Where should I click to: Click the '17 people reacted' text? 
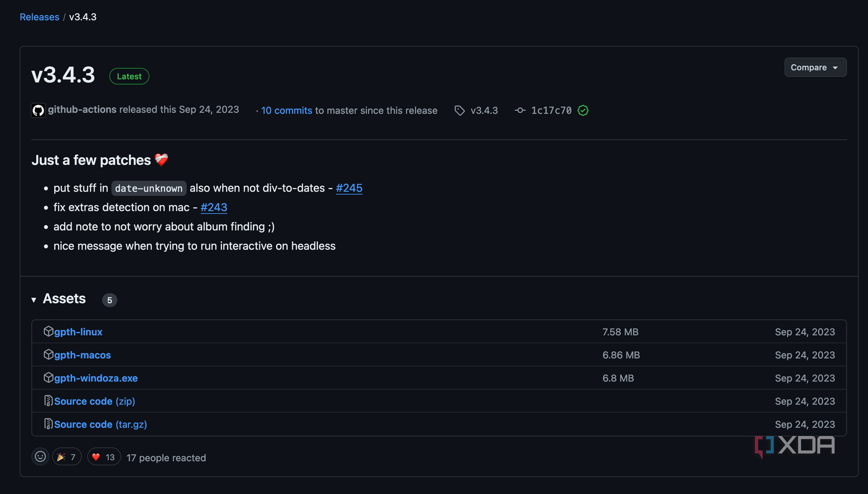(166, 458)
